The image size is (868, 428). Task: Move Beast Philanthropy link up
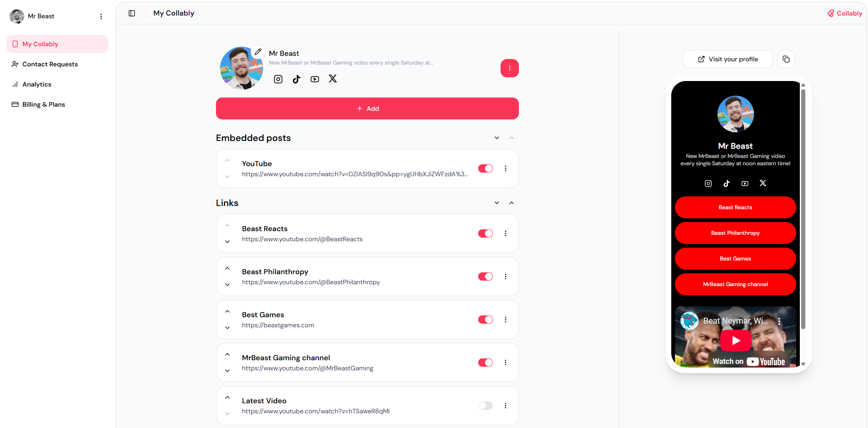[227, 269]
